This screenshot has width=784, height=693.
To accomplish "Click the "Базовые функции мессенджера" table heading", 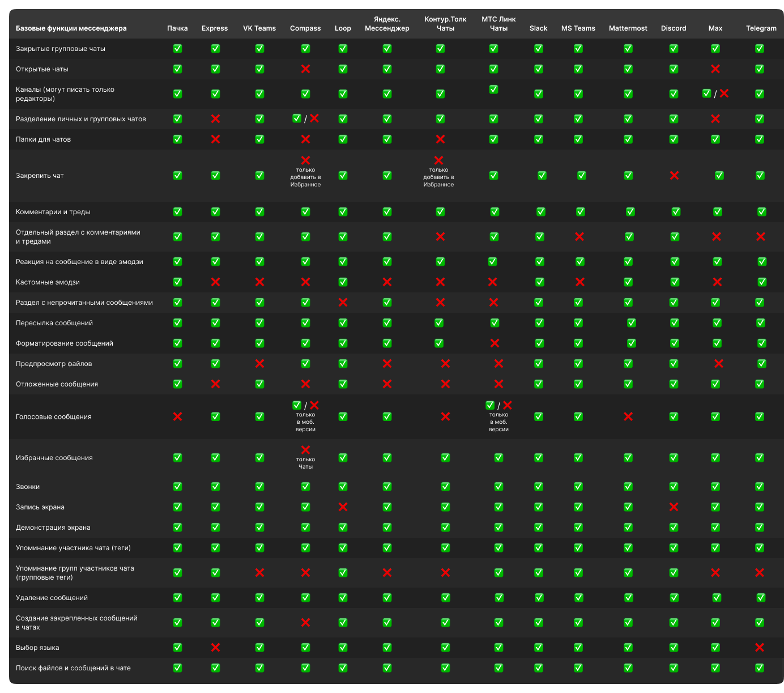I will click(71, 28).
